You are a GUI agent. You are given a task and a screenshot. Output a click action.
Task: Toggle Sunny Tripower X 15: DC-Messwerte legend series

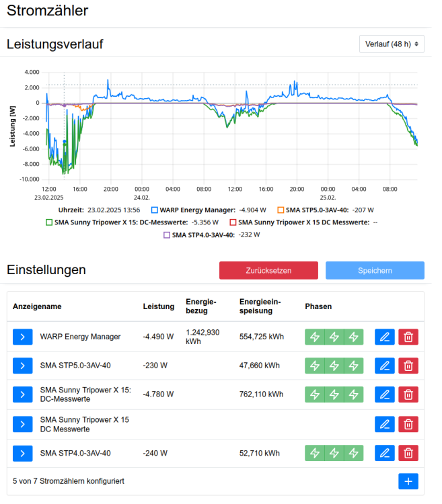coord(133,222)
